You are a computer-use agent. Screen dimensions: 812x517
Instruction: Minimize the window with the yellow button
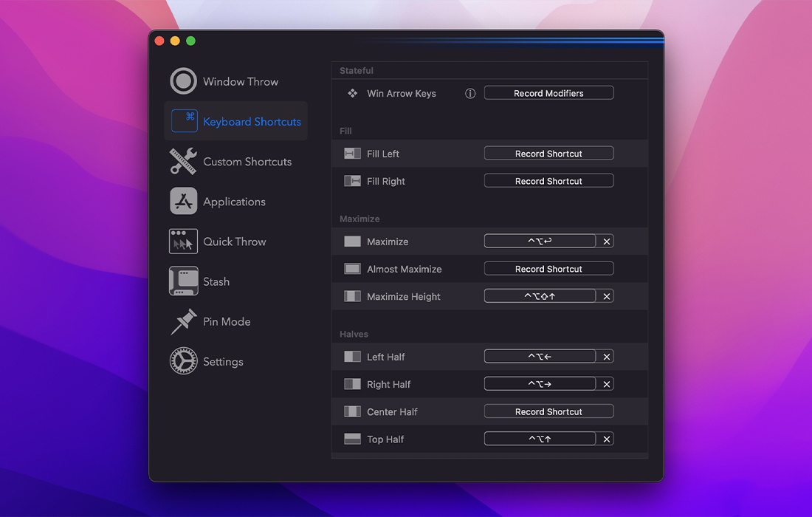175,41
